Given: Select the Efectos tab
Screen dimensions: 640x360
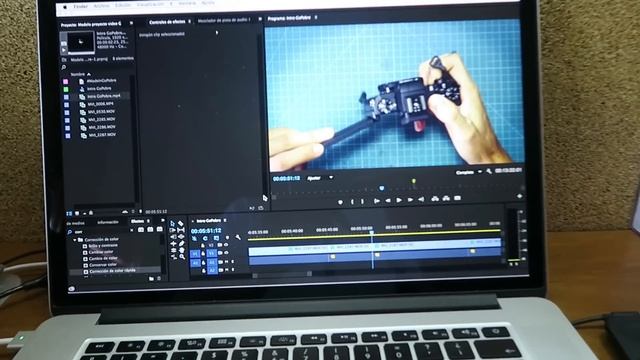Looking at the screenshot, I should point(137,221).
